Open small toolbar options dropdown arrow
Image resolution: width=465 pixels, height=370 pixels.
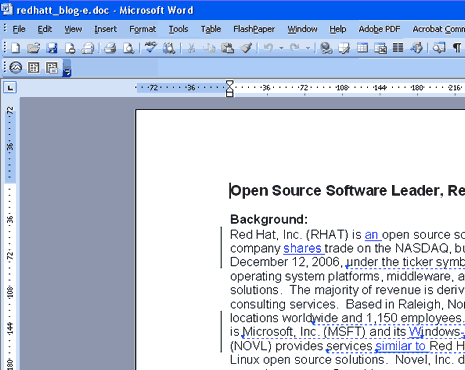click(67, 68)
